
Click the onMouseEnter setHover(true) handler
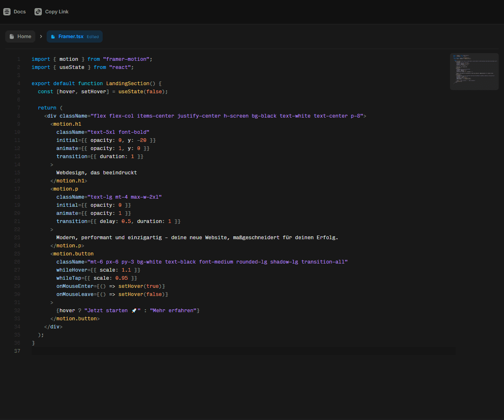[x=111, y=286]
